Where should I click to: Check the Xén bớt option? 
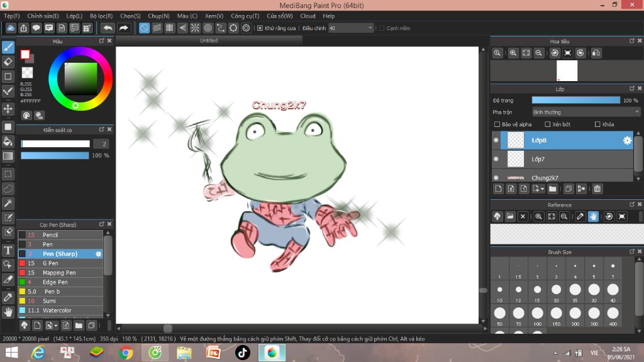548,124
